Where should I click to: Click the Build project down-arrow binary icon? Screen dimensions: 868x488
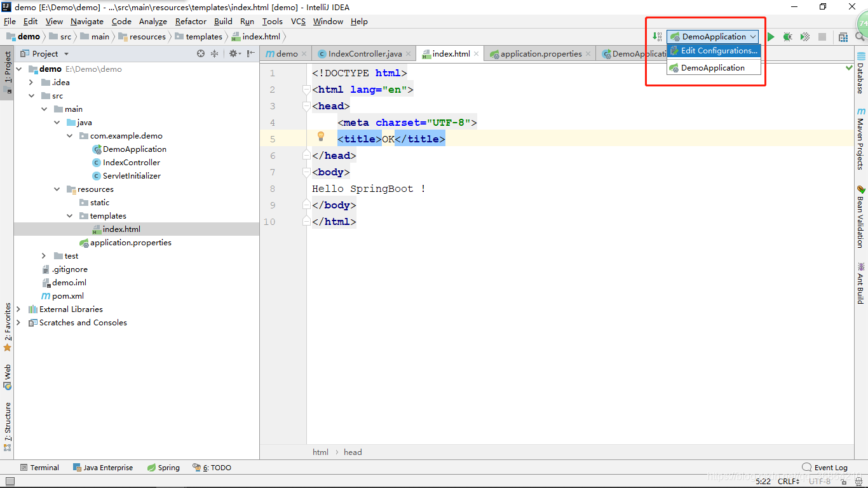658,36
